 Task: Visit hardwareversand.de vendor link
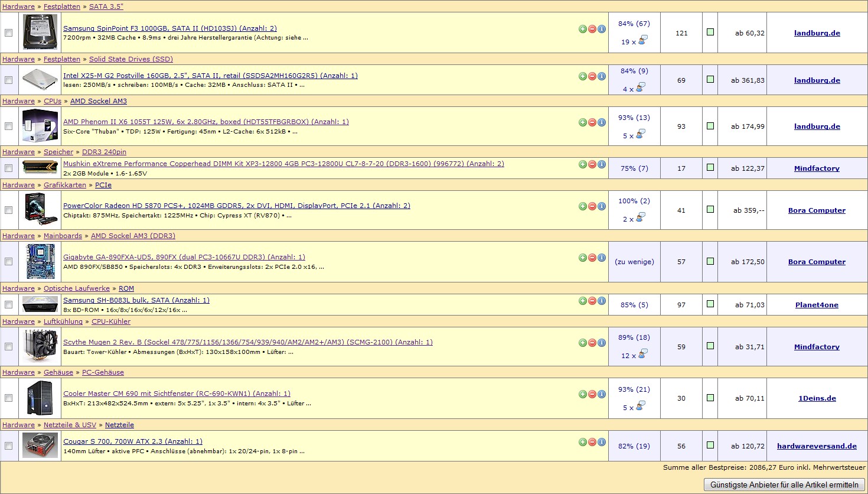click(x=817, y=446)
